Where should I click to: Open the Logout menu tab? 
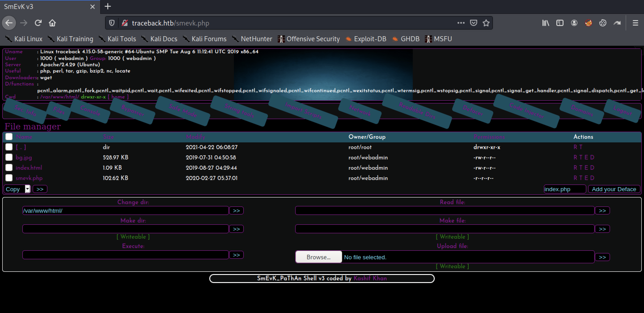pos(622,110)
